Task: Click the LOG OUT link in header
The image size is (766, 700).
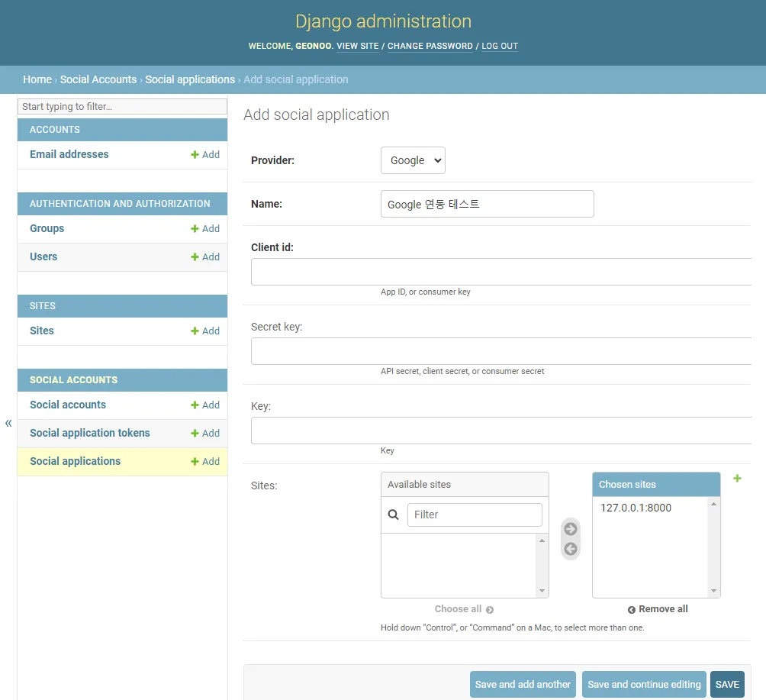Action: point(500,46)
